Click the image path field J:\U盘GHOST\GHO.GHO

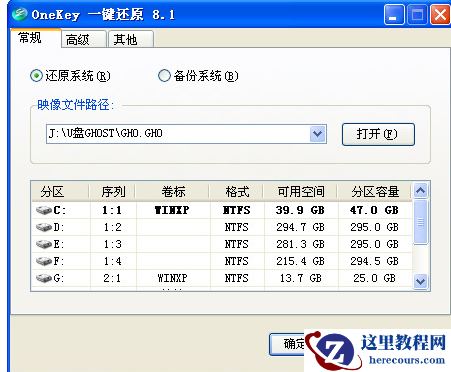click(178, 134)
